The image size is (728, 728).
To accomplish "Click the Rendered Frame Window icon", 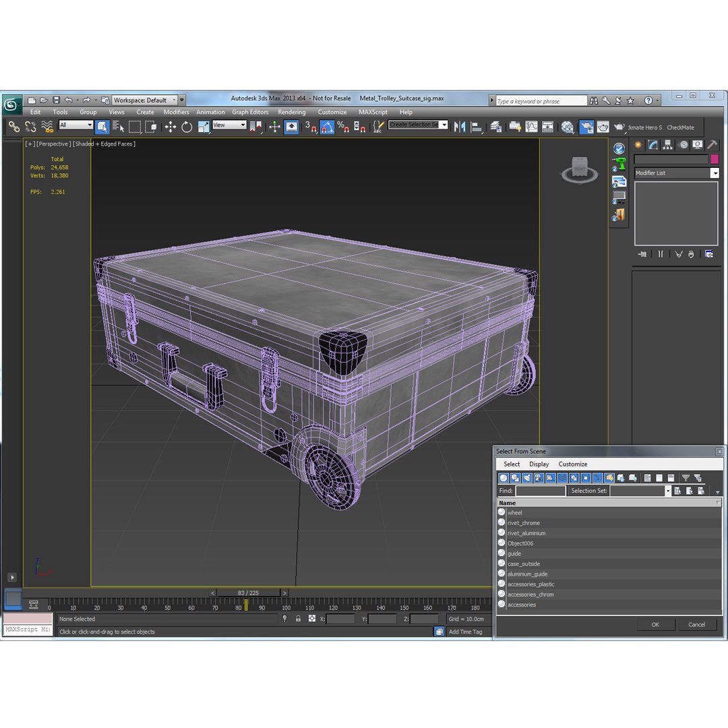I will point(603,126).
